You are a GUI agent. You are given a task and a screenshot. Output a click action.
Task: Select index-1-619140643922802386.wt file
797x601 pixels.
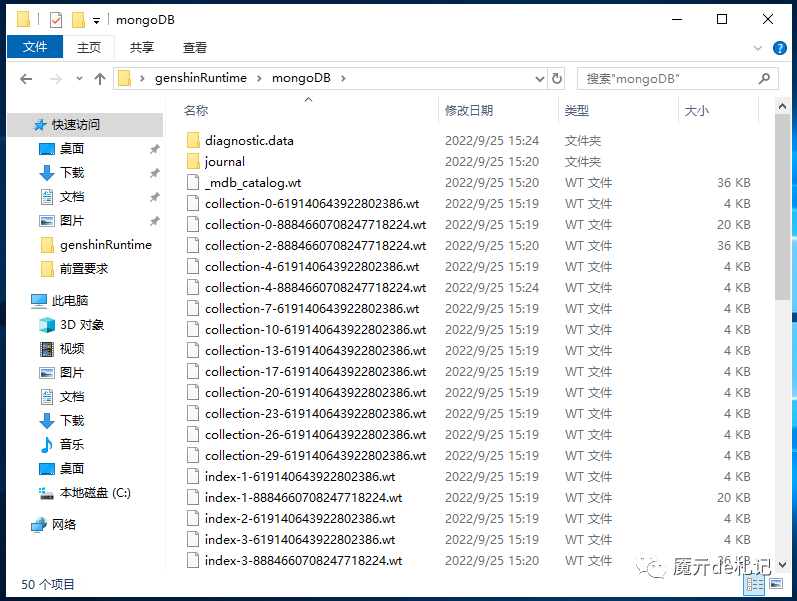tap(300, 477)
